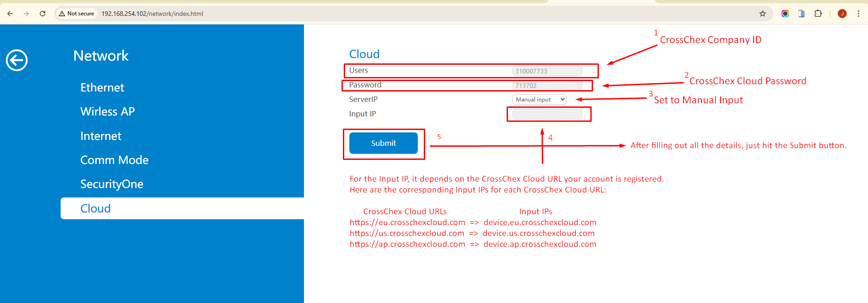The height and width of the screenshot is (303, 868).
Task: Click the Users field showing 310007733
Action: coord(547,71)
